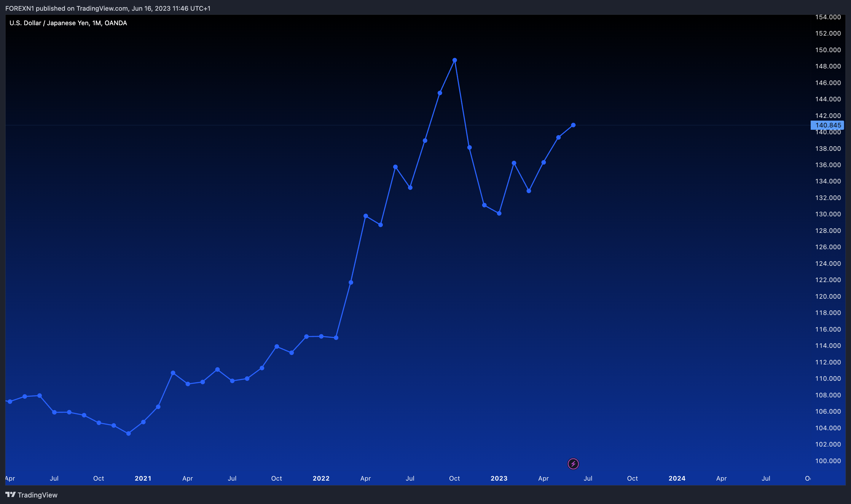Click the Apr label just after 2022
The image size is (851, 504).
(366, 478)
